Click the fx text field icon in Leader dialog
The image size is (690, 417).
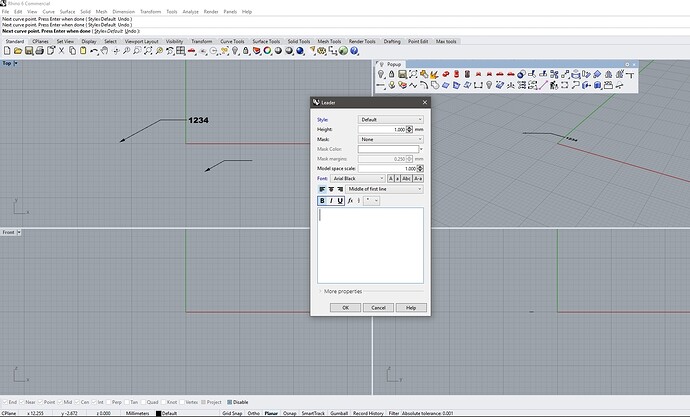tap(350, 201)
